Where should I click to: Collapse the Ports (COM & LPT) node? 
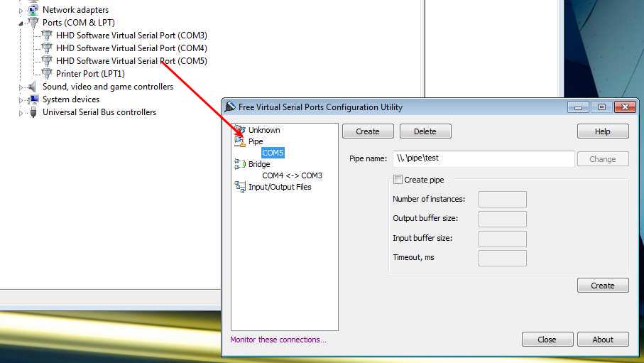pyautogui.click(x=21, y=23)
